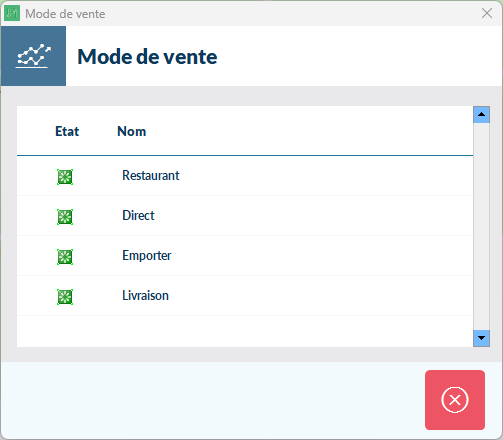
Task: Toggle the green state icon for Restaurant
Action: point(65,177)
